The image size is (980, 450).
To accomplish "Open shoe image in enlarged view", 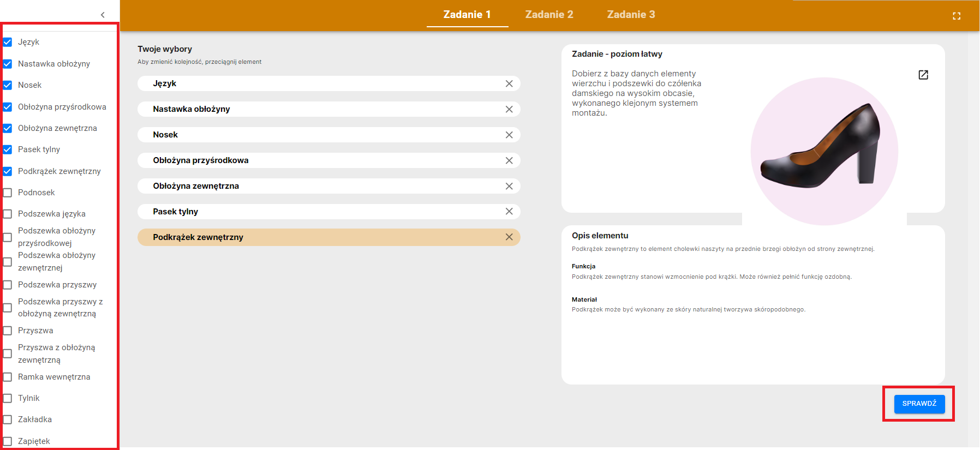I will 923,75.
